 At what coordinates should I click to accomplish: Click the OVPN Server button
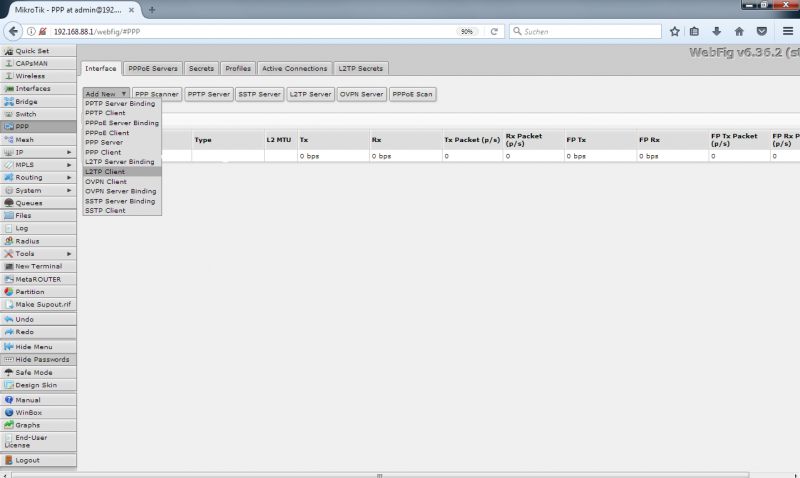[x=361, y=94]
